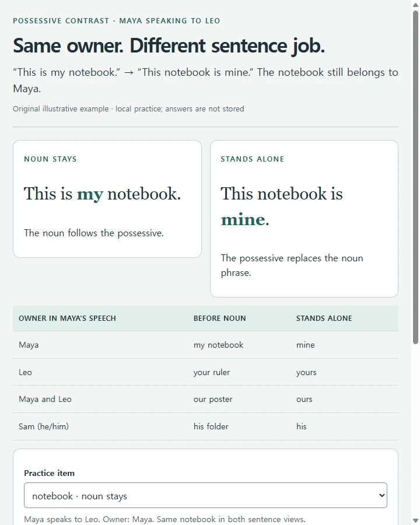Viewport: 420px width, 525px height.
Task: Click the 'OWNER IN MAYA'S SPEECH' column header
Action: (67, 318)
